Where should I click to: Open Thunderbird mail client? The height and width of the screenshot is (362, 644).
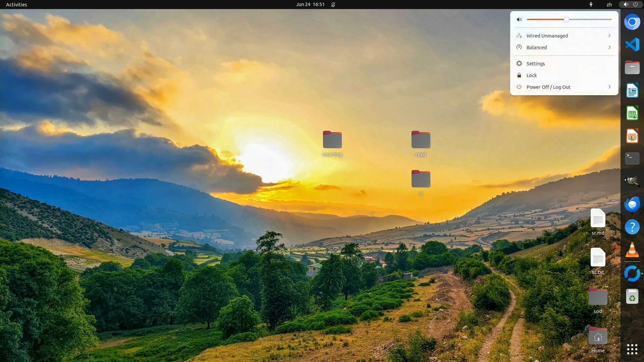coord(632,204)
